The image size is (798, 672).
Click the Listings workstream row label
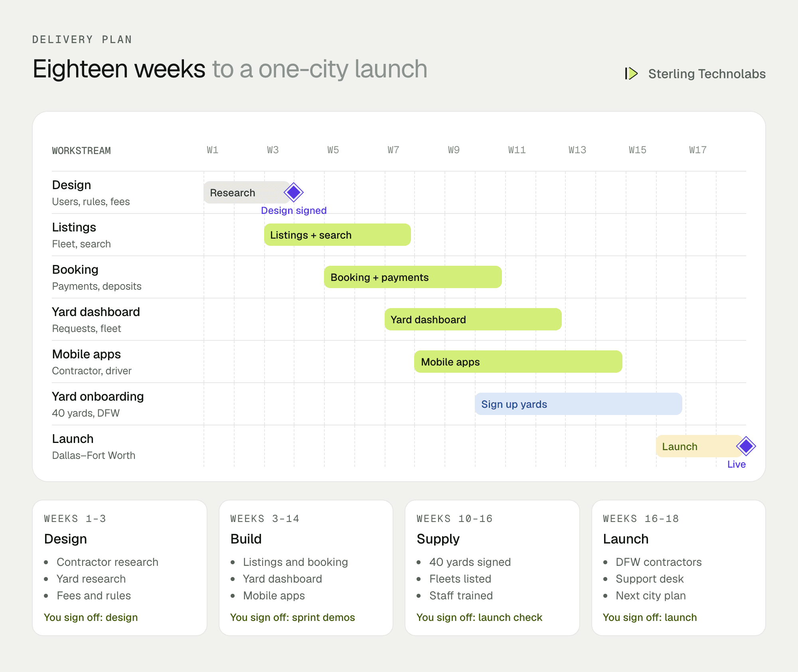(x=74, y=227)
